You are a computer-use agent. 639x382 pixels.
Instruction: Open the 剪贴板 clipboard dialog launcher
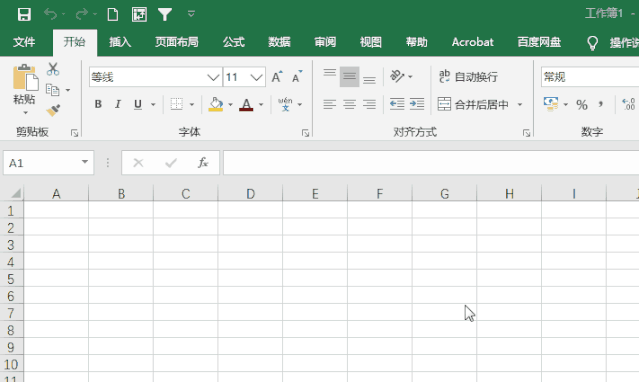point(75,133)
